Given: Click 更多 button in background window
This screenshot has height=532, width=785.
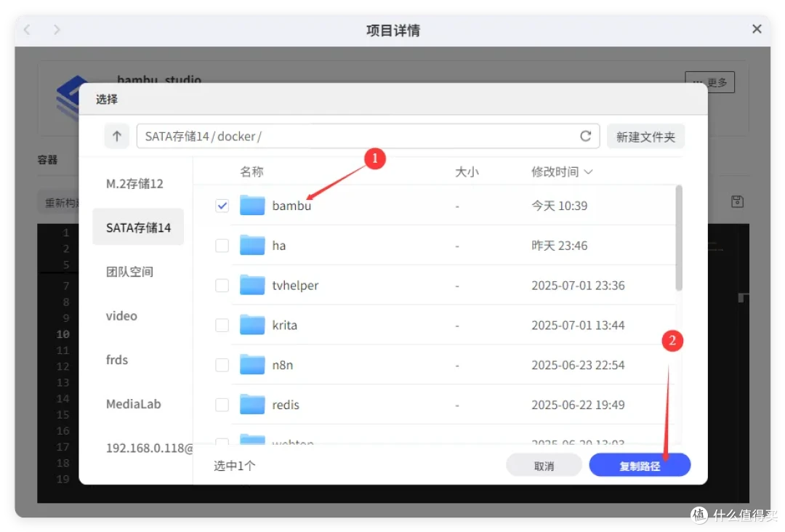Looking at the screenshot, I should (709, 82).
